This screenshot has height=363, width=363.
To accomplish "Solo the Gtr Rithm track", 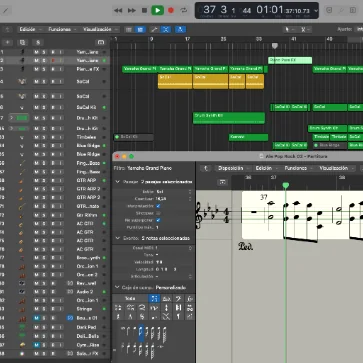I will [x=44, y=215].
